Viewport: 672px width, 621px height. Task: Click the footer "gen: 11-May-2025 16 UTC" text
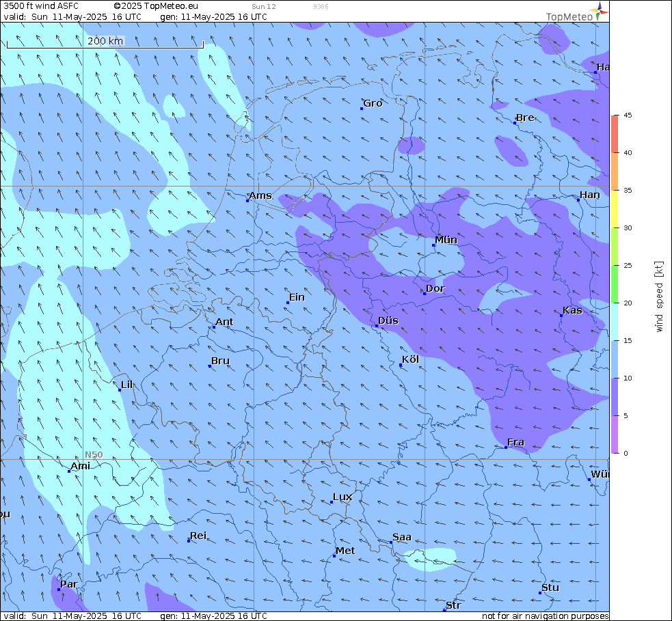(213, 616)
